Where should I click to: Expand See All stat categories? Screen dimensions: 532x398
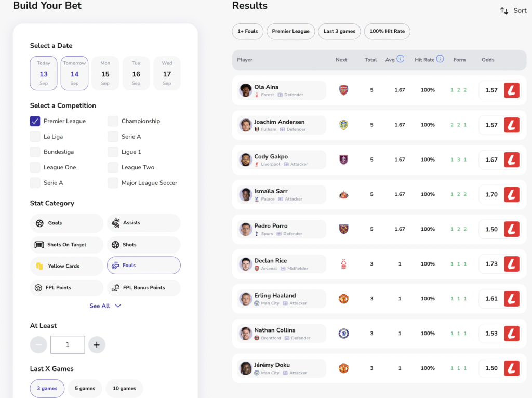(105, 306)
